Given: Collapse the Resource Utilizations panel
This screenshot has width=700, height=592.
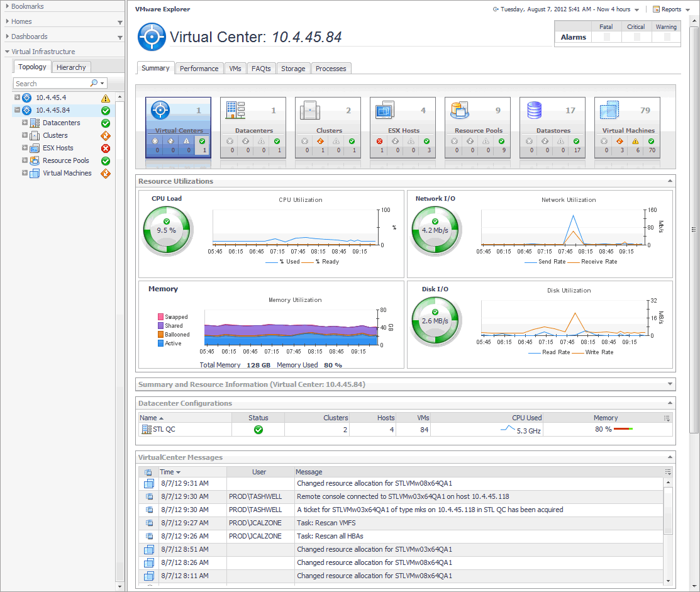Looking at the screenshot, I should coord(670,181).
